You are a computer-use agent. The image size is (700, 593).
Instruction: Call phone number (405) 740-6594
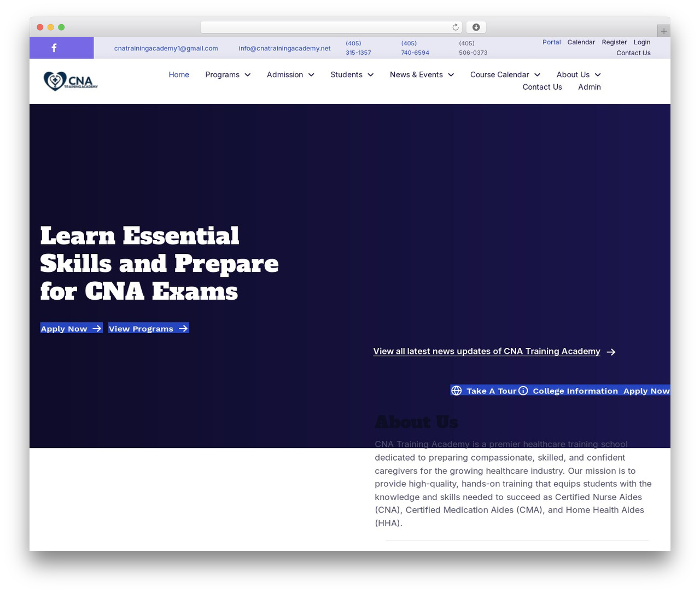click(415, 48)
